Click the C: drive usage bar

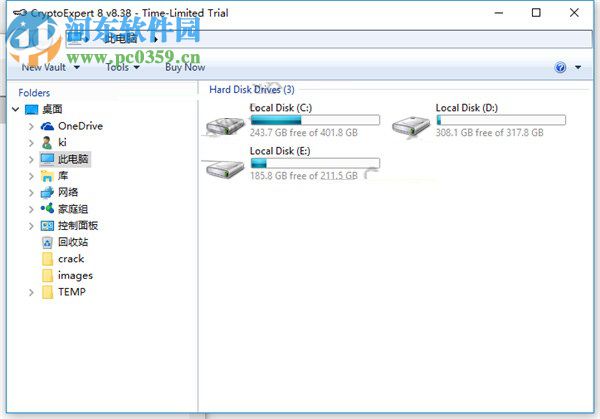coord(315,120)
